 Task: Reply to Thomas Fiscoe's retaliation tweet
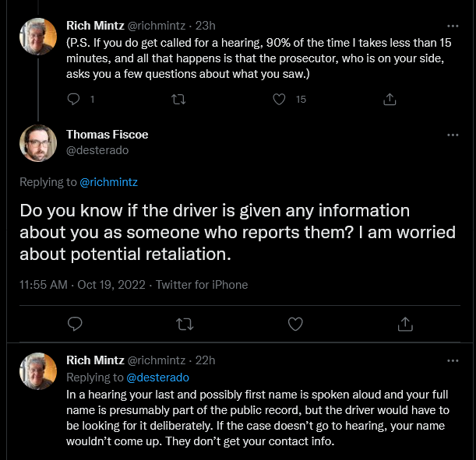pos(75,324)
